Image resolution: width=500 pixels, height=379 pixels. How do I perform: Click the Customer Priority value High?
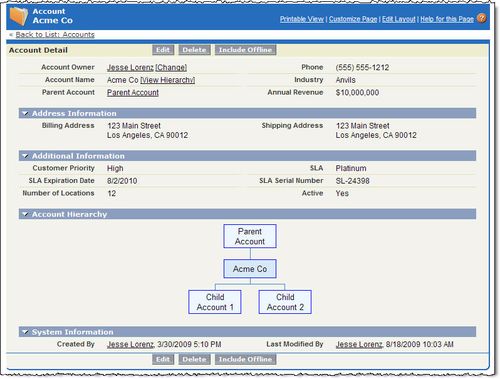[115, 168]
